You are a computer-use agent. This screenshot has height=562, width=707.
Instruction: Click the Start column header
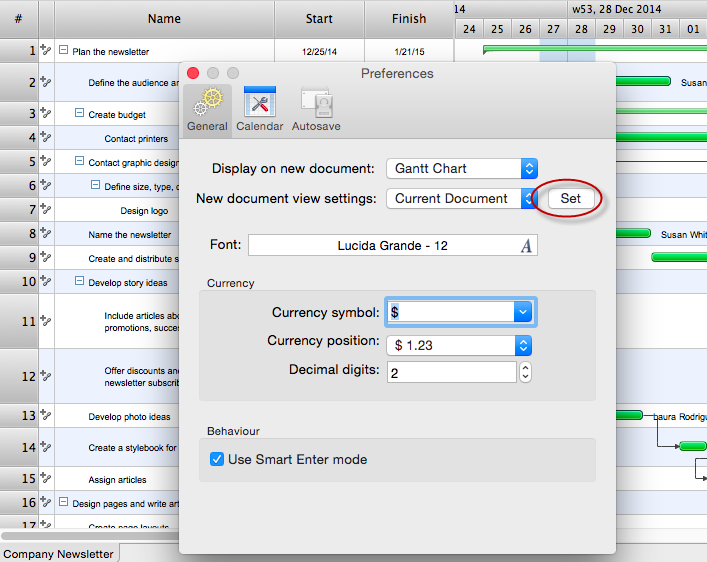[x=319, y=19]
